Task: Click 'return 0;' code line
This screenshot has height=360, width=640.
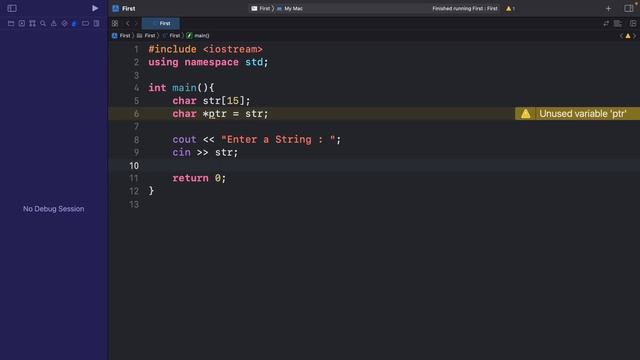Action: tap(199, 178)
